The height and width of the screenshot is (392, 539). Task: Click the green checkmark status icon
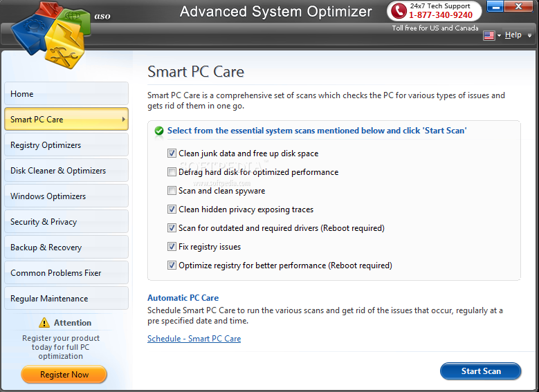(x=159, y=131)
